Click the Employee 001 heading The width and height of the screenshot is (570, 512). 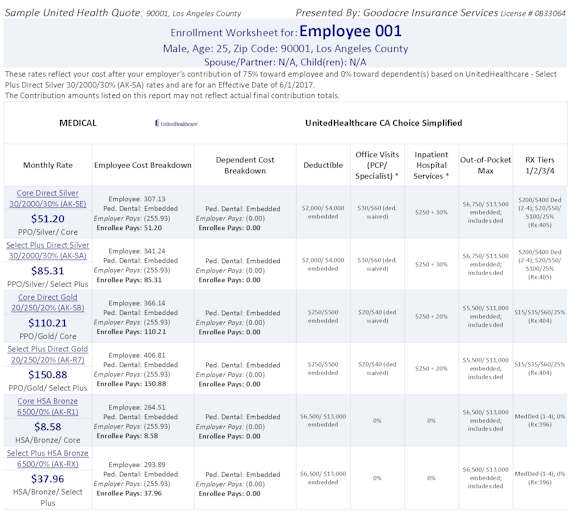click(x=350, y=31)
